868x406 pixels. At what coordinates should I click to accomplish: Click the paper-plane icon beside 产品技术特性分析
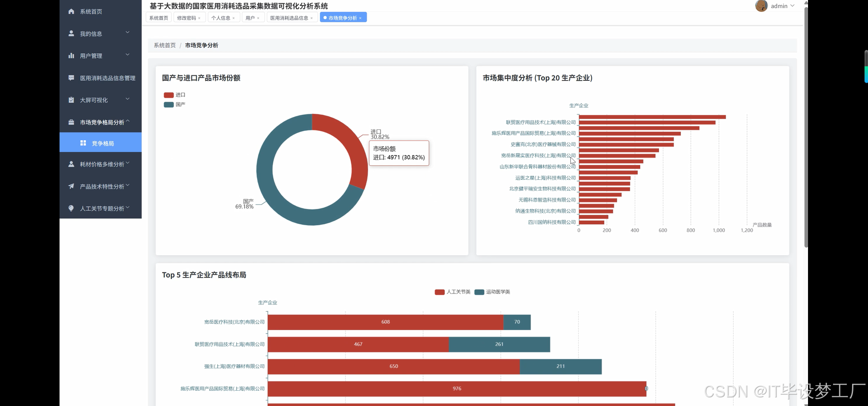(71, 186)
